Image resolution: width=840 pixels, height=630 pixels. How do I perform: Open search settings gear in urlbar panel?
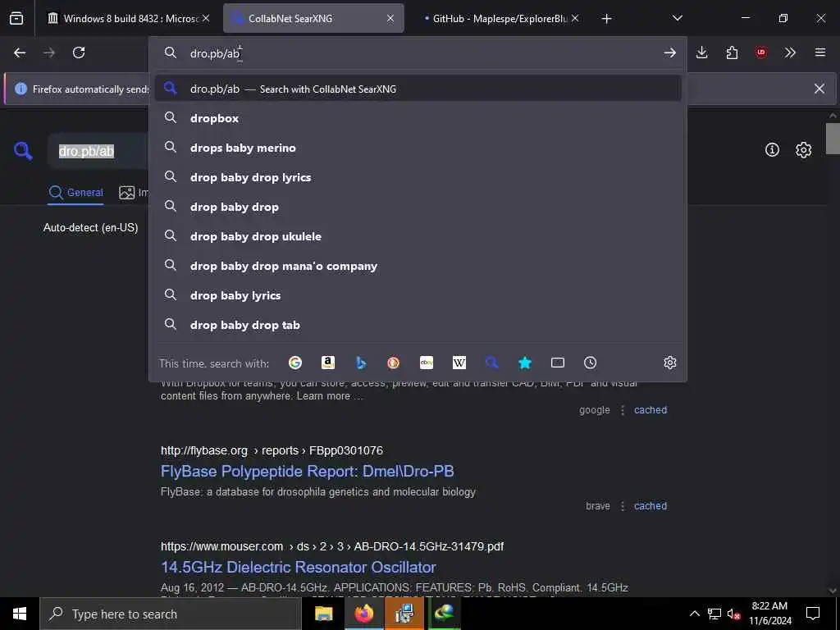coord(669,363)
